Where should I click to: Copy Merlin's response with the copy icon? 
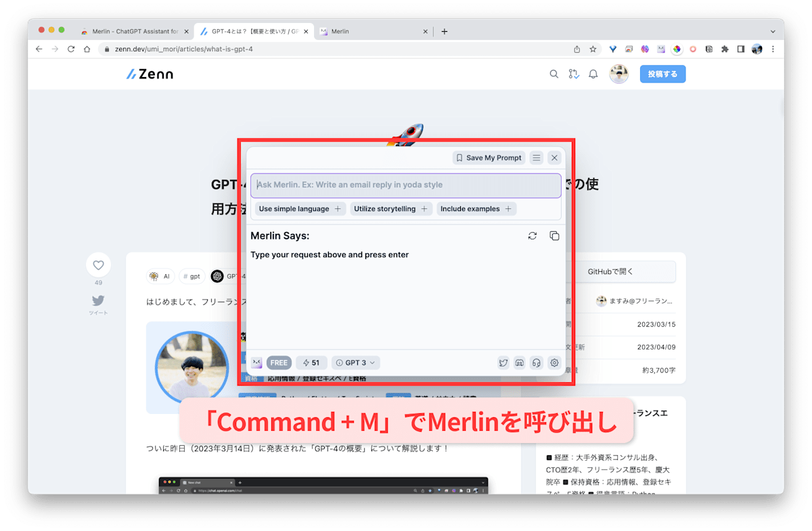554,236
